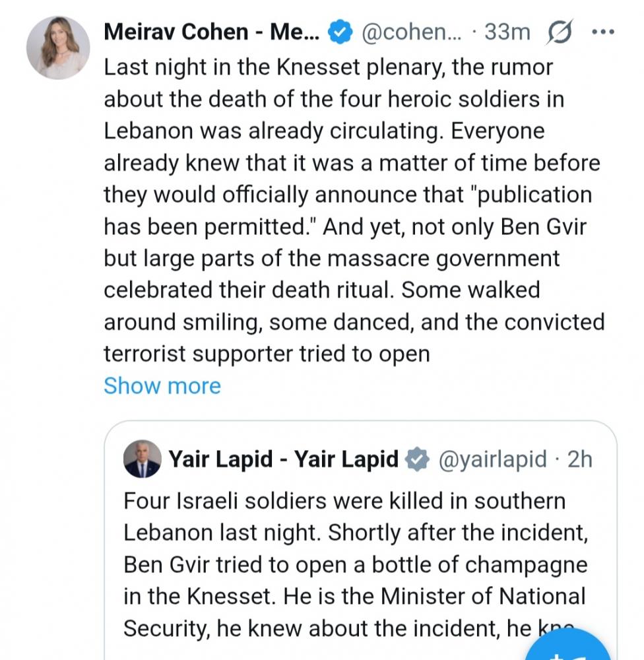The image size is (644, 660).
Task: Click the quoted line mentioning bottle of champagne
Action: click(355, 565)
